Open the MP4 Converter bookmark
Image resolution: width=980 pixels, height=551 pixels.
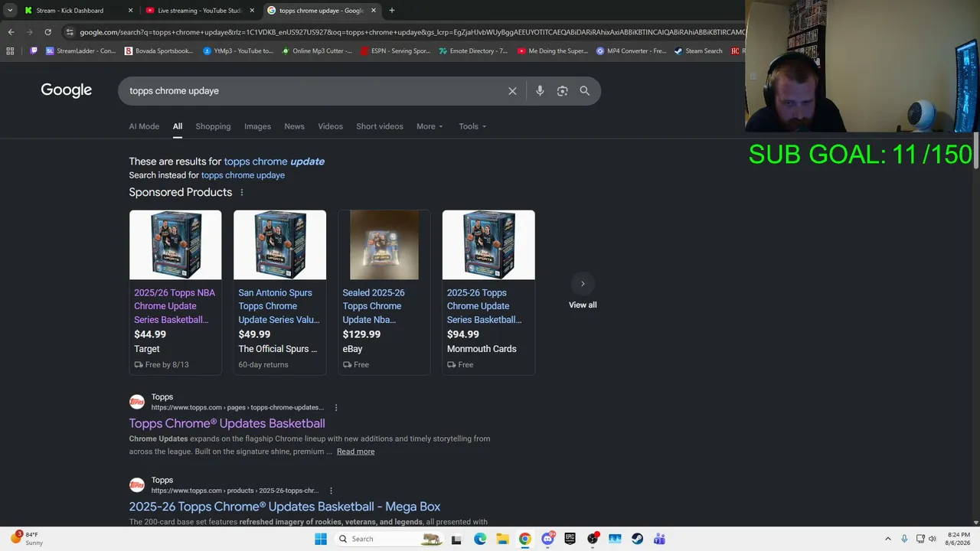[x=631, y=51]
